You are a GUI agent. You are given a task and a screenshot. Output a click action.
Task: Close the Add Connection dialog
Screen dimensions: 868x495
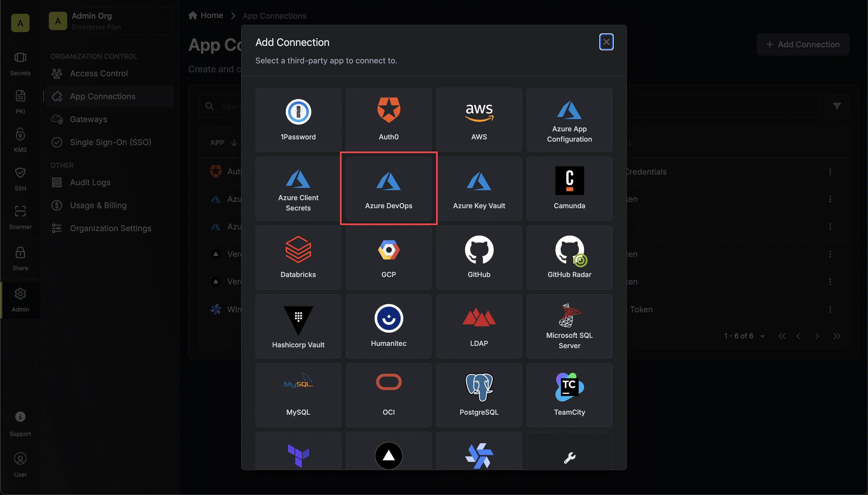click(x=606, y=42)
